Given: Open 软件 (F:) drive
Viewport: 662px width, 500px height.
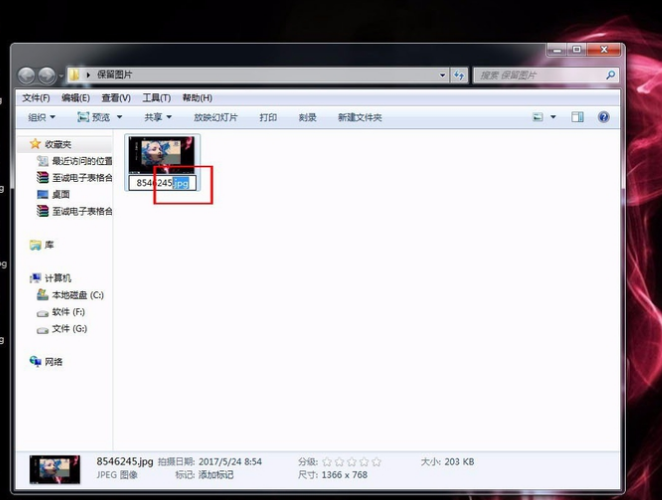Looking at the screenshot, I should (68, 312).
